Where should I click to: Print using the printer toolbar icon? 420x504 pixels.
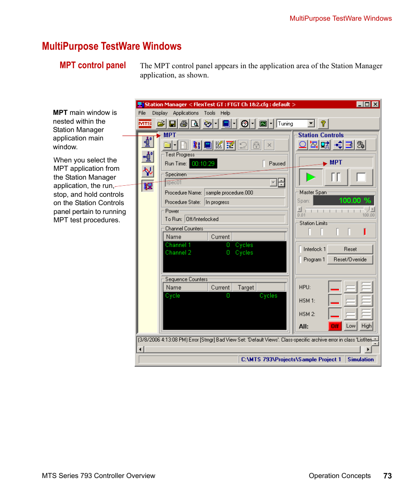click(184, 124)
